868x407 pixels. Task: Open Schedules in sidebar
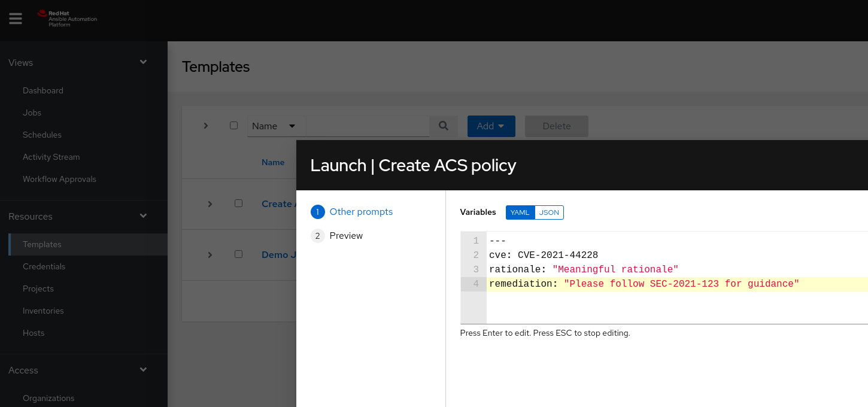point(42,135)
